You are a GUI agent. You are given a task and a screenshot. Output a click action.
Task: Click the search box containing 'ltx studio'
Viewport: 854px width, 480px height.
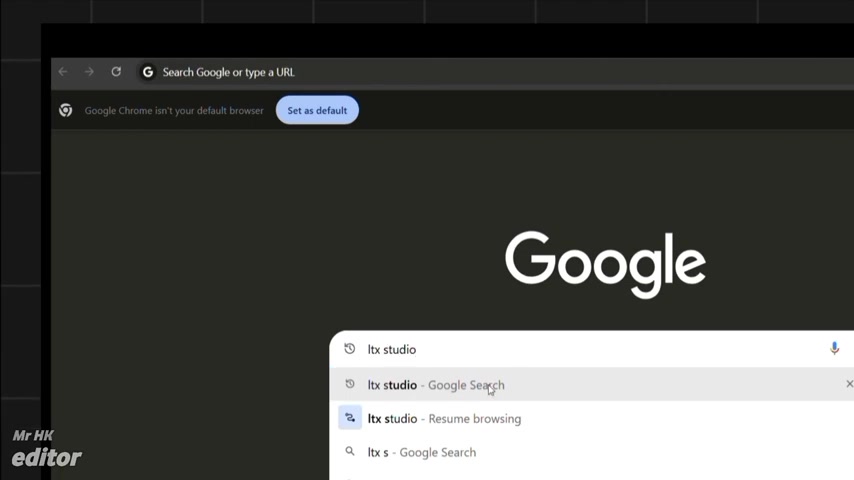click(x=591, y=349)
